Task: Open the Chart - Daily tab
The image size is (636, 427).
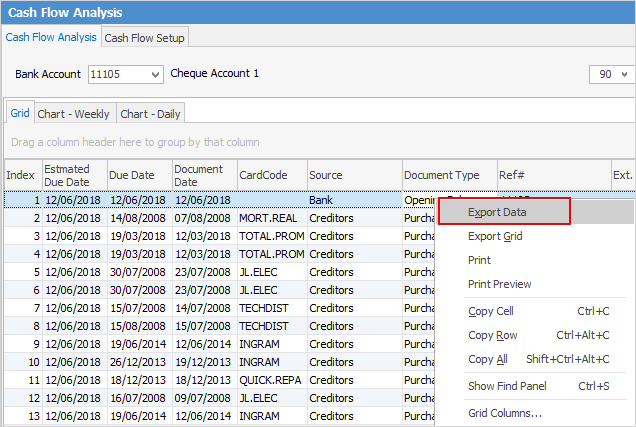Action: [150, 113]
